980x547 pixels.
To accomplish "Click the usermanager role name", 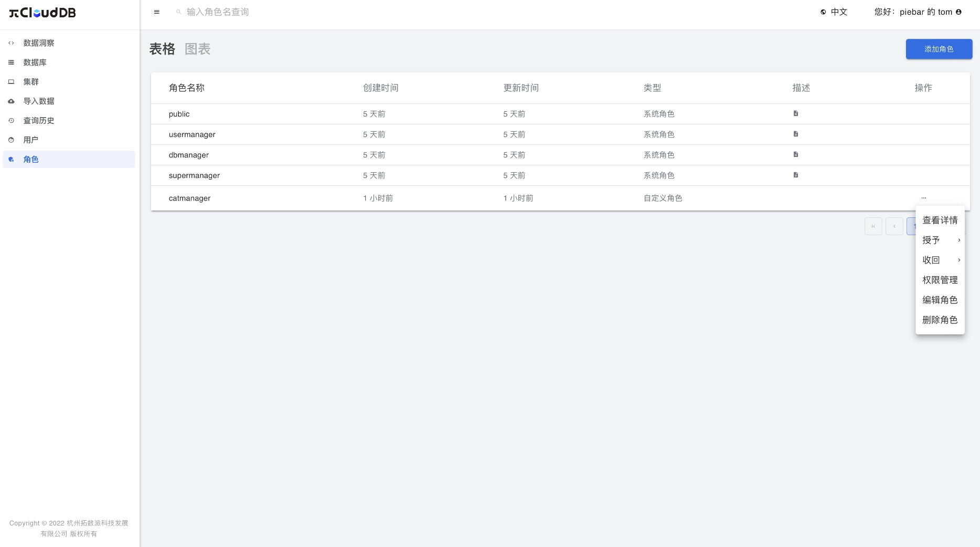I will click(x=192, y=134).
